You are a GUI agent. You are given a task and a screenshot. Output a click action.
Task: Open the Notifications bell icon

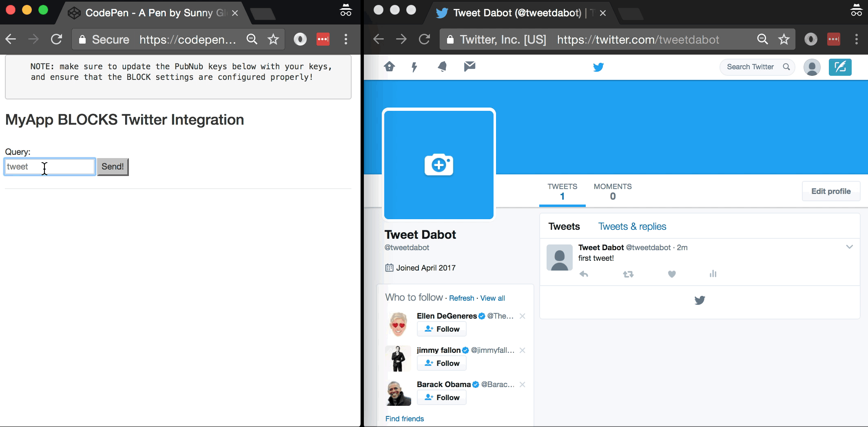click(442, 66)
